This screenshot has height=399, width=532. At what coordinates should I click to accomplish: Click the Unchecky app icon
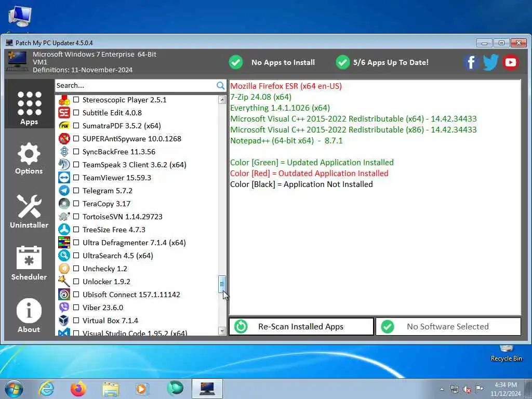pos(64,269)
